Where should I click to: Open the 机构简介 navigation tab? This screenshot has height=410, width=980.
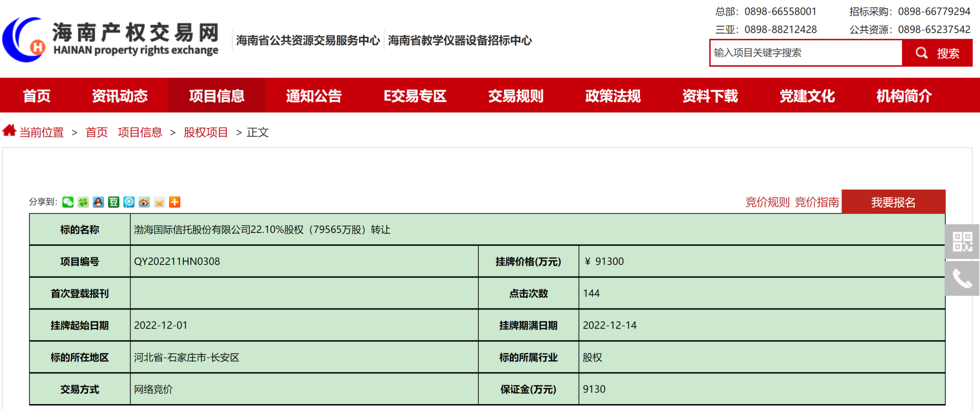[x=904, y=96]
